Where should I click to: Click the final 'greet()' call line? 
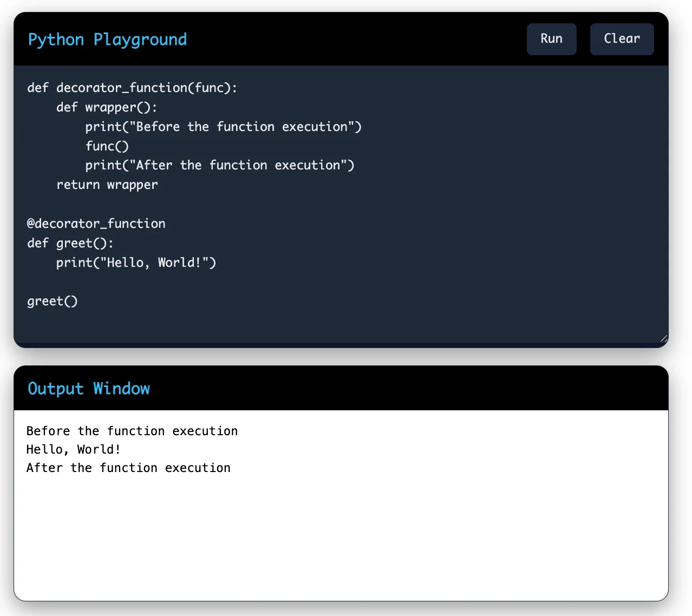(x=53, y=301)
